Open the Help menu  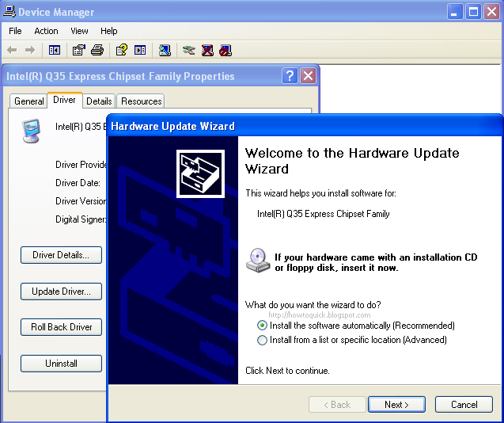108,31
